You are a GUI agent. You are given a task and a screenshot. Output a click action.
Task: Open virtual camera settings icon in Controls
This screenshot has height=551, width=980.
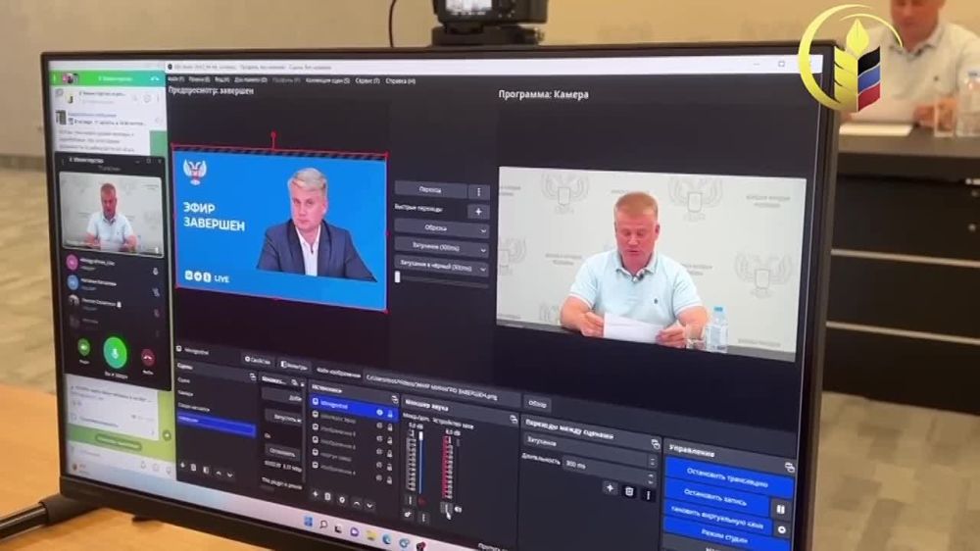point(782,529)
